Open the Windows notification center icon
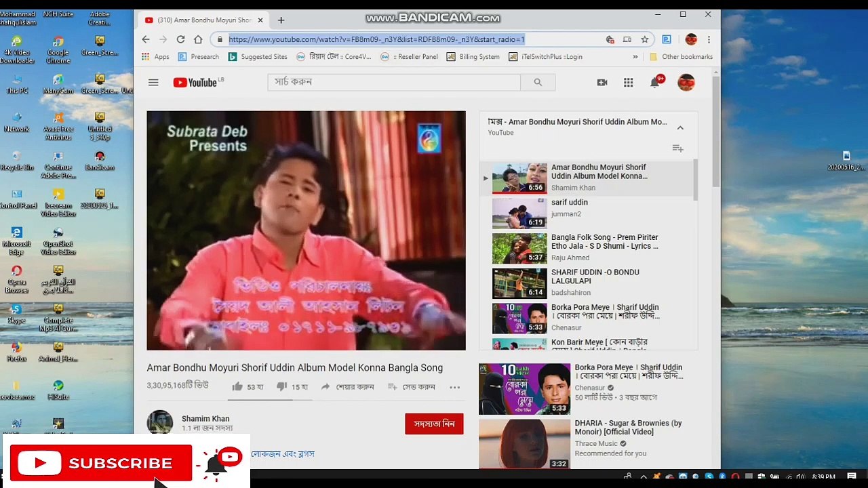 [x=852, y=476]
